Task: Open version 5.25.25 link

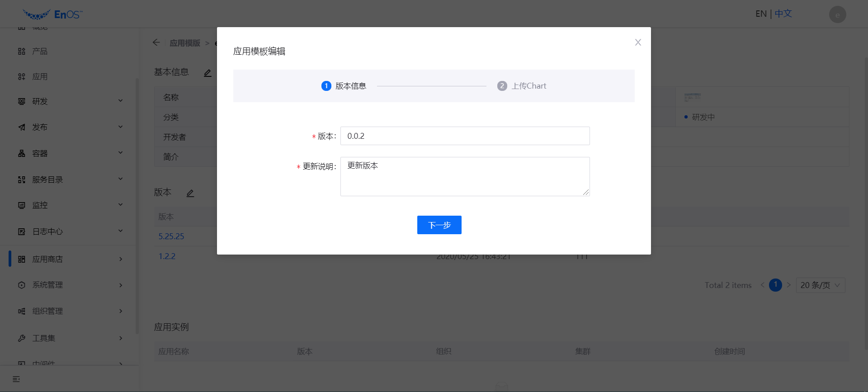Action: coord(171,236)
